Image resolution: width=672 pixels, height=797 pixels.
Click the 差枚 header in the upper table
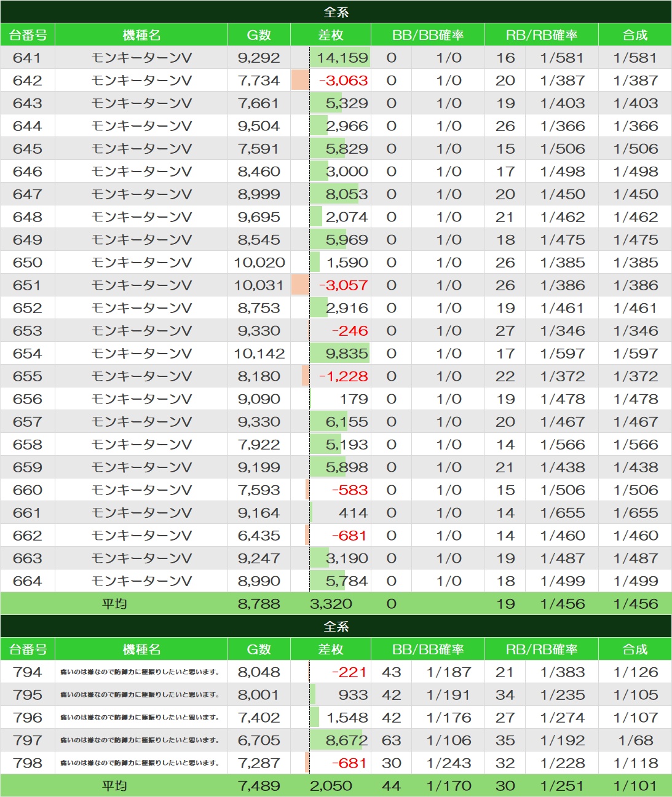[331, 35]
